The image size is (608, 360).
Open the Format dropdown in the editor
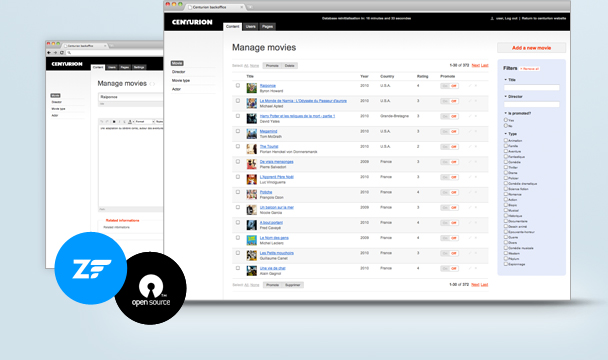[144, 122]
